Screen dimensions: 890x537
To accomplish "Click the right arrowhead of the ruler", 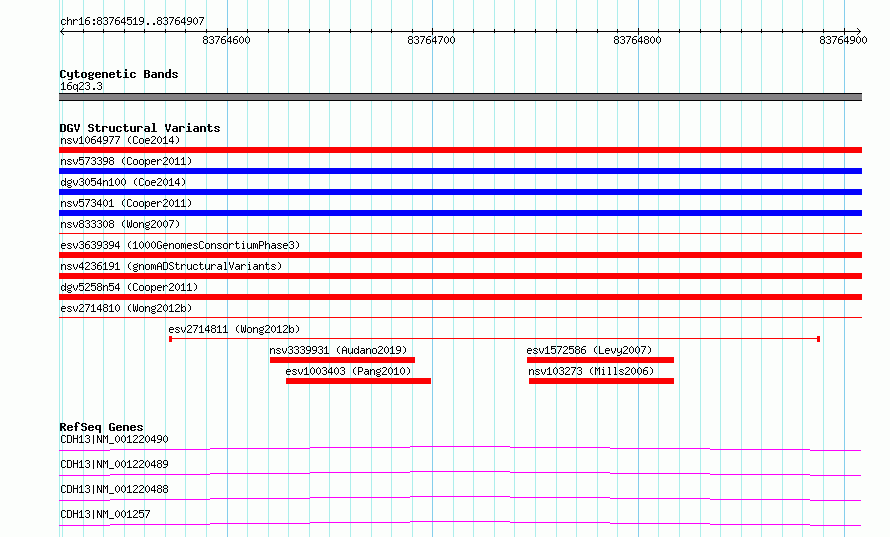I will pyautogui.click(x=859, y=31).
